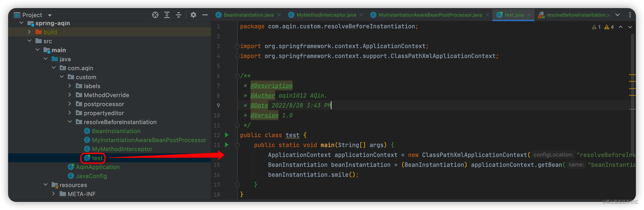
Task: Click the class name test on line 12
Action: tap(293, 135)
